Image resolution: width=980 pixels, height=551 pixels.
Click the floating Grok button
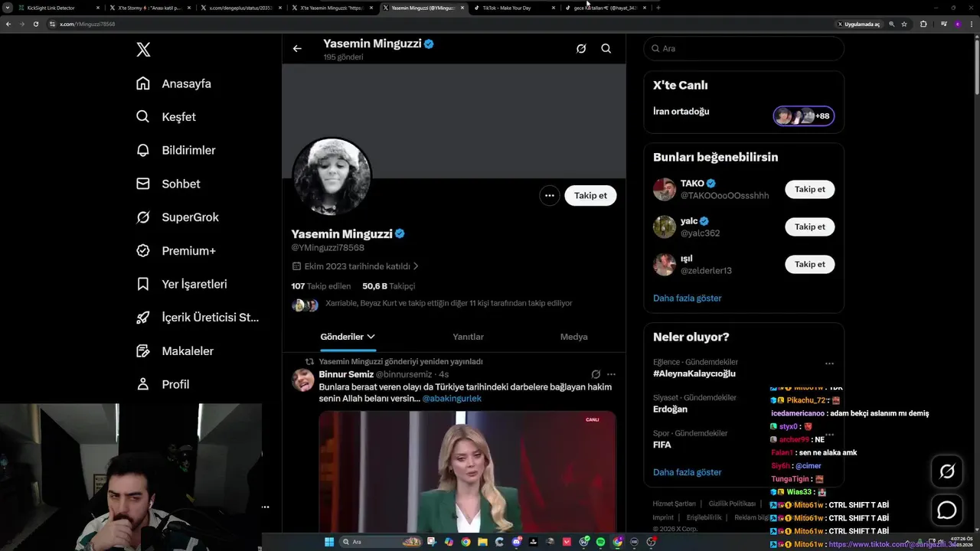947,471
